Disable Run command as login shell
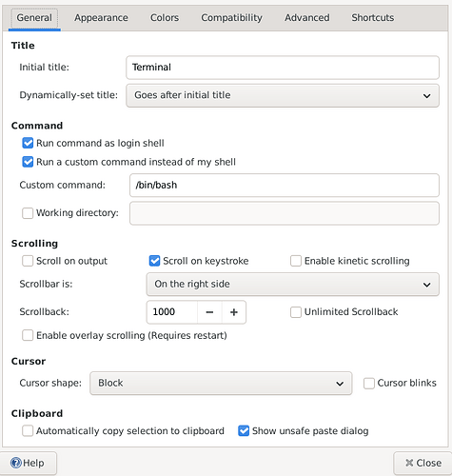This screenshot has width=452, height=476. click(28, 143)
